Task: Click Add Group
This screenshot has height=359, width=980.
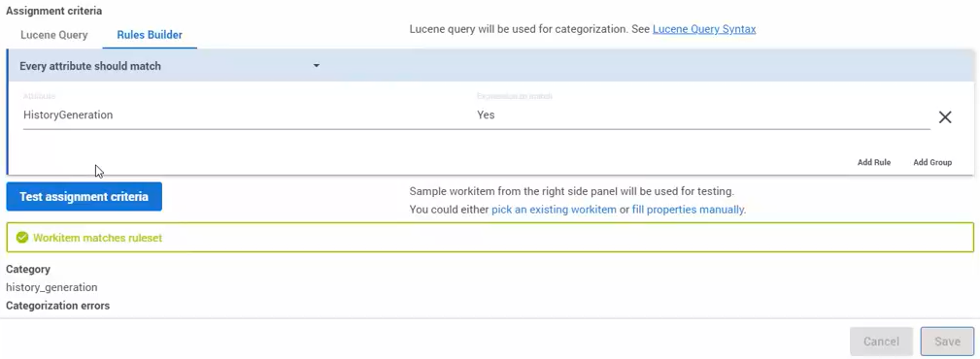Action: 932,162
